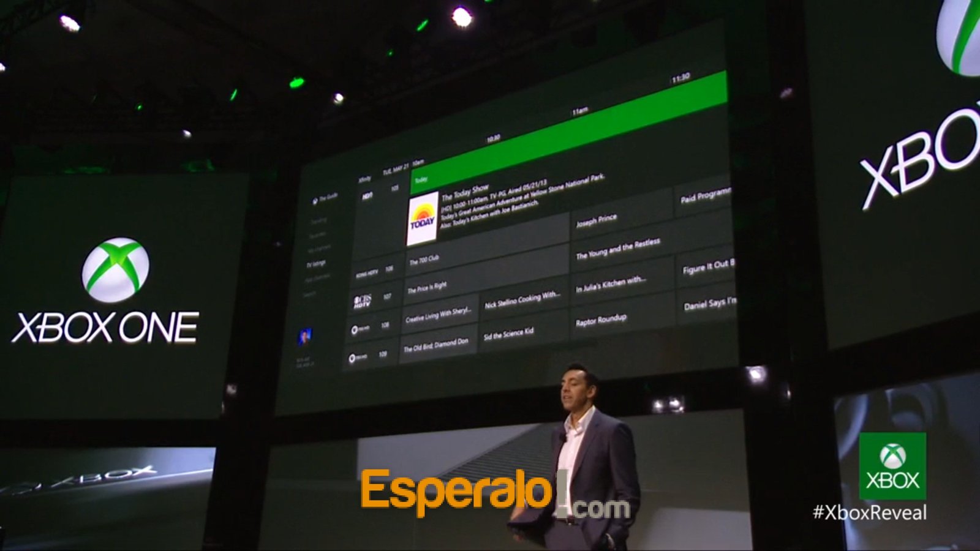This screenshot has width=980, height=551.
Task: Click the Today Show logo thumbnail
Action: point(423,219)
